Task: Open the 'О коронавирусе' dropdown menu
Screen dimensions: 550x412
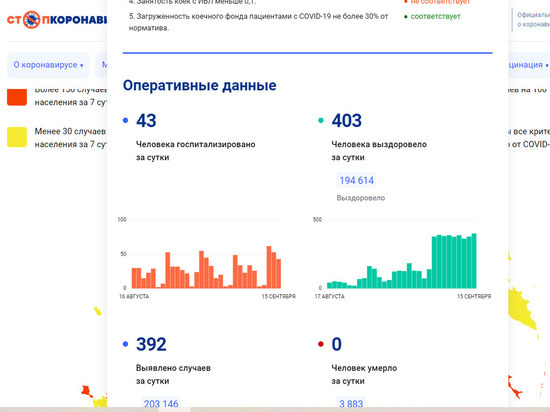Action: [48, 65]
